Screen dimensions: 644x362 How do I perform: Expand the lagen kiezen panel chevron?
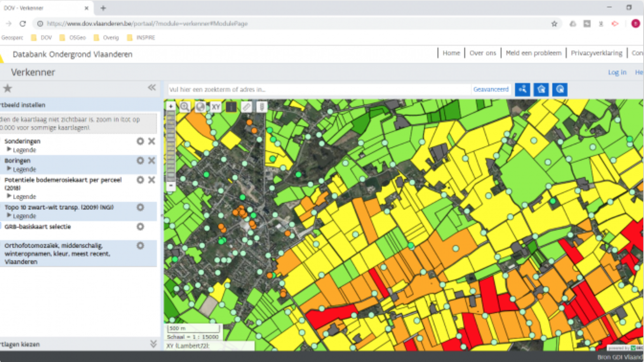click(x=153, y=344)
